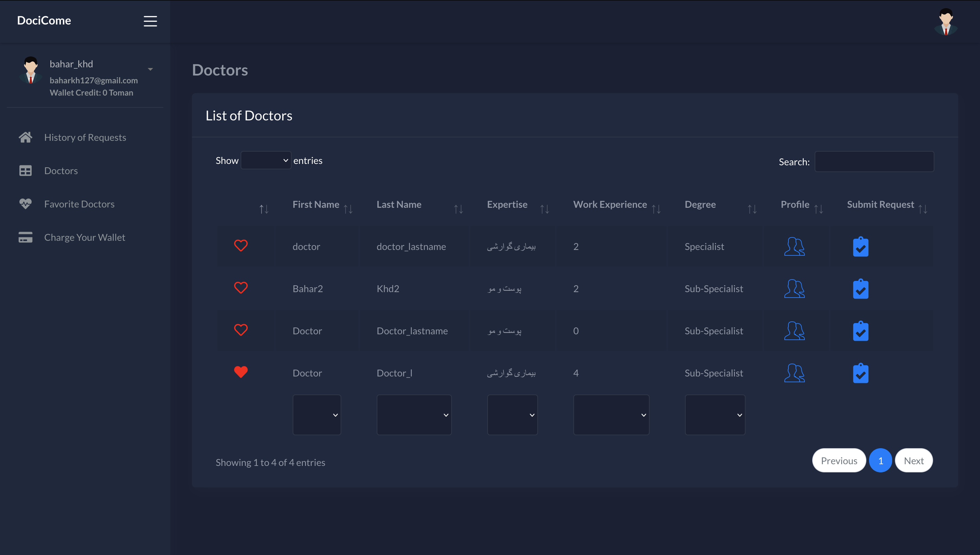Image resolution: width=980 pixels, height=555 pixels.
Task: Favorite Bahar2 by clicking heart outline
Action: coord(241,287)
